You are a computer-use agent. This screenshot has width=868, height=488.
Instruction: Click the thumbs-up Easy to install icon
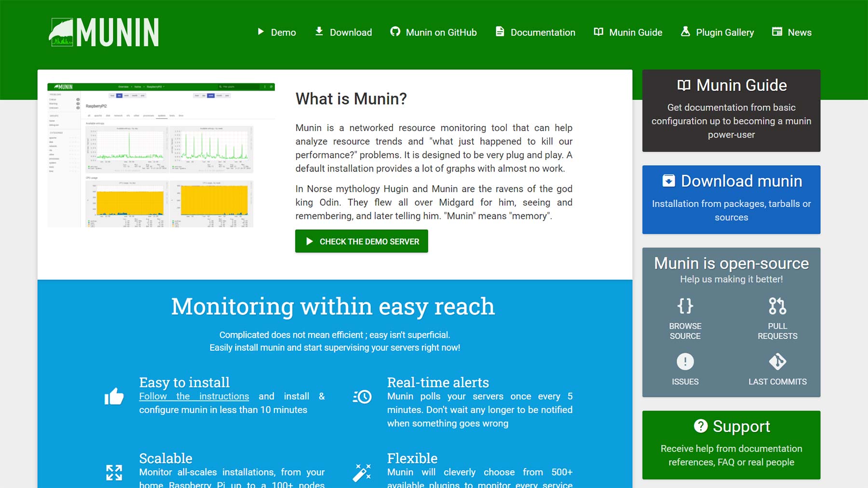[114, 397]
